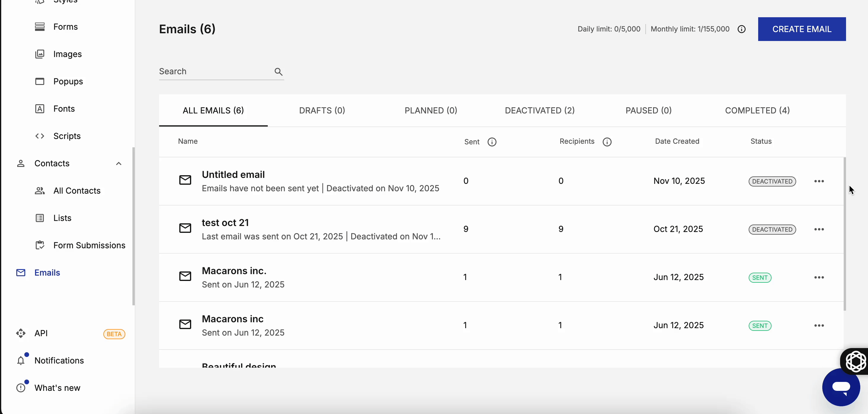Click the info icon beside Sent column

(x=492, y=142)
